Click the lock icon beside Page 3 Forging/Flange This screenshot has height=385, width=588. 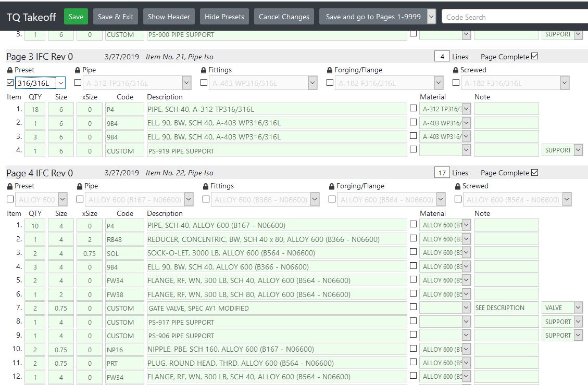point(330,70)
